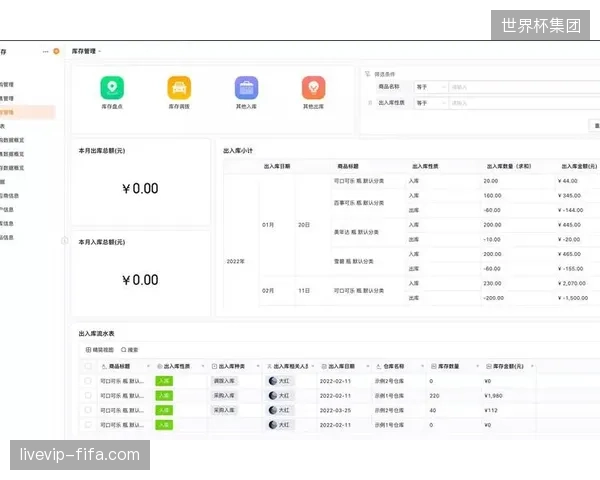
Task: Click the 出入库日期 flow-table column type icon
Action: point(324,366)
